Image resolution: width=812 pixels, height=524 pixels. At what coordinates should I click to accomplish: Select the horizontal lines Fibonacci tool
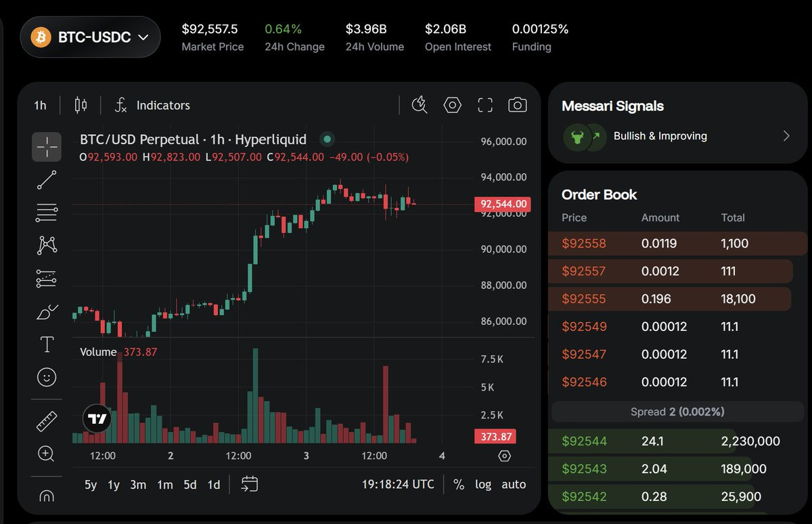(x=47, y=213)
